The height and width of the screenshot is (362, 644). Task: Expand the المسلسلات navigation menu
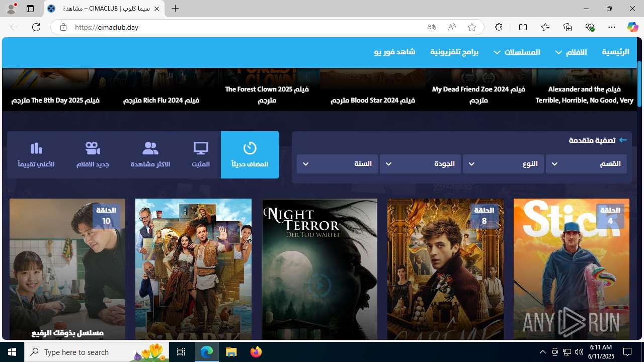(517, 52)
